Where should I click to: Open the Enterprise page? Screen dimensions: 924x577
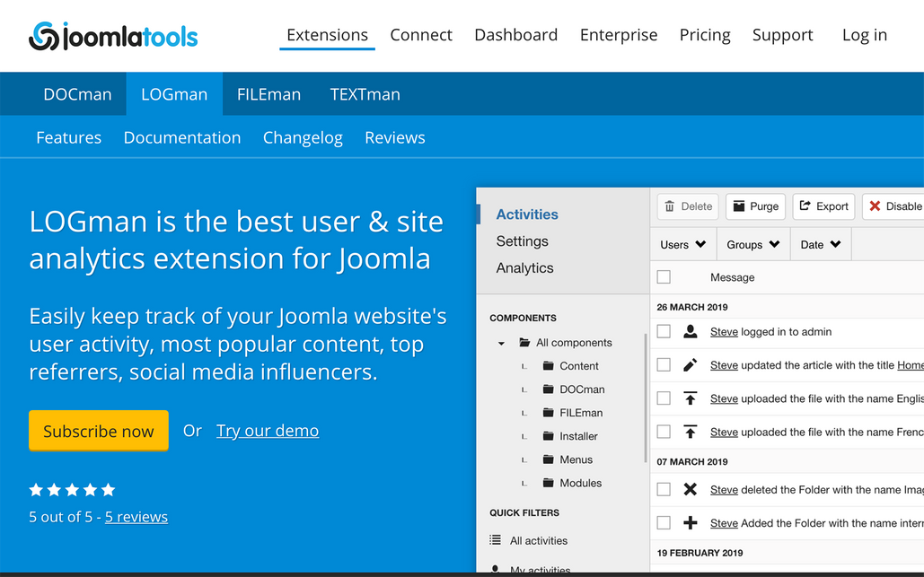pos(618,35)
